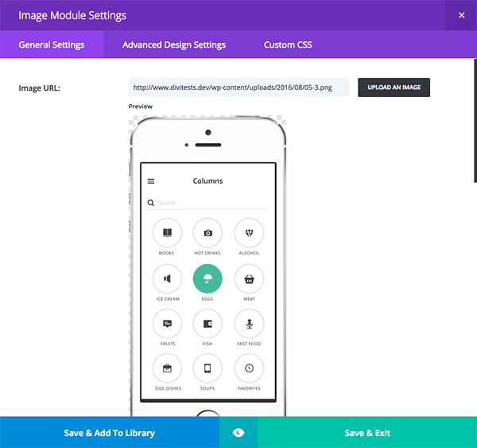This screenshot has width=477, height=448.
Task: Click the Alcohol diamond icon
Action: (x=250, y=233)
